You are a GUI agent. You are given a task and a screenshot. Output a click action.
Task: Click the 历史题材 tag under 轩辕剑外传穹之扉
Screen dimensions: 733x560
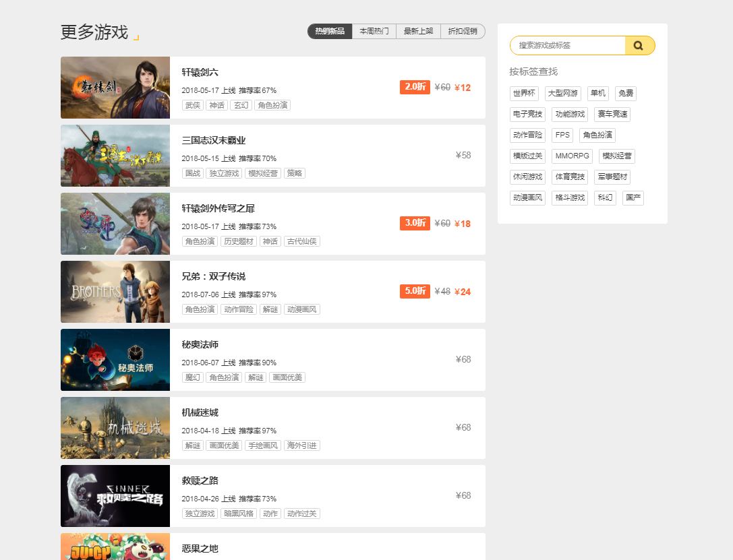(239, 241)
